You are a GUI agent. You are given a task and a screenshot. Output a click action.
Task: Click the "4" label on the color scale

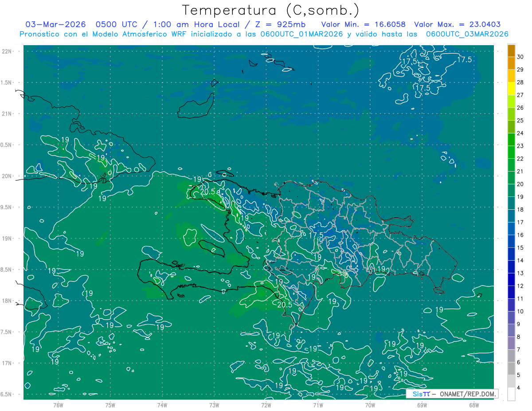tap(519, 388)
